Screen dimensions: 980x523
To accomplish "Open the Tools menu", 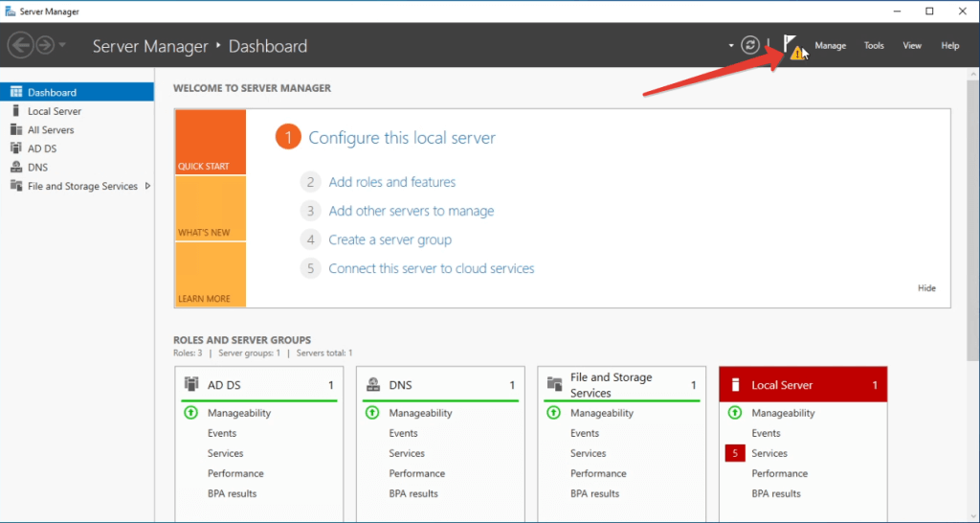I will click(874, 46).
